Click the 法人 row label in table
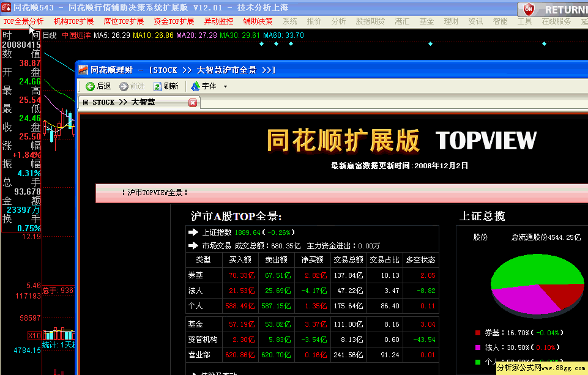This screenshot has height=375, width=588. click(195, 291)
